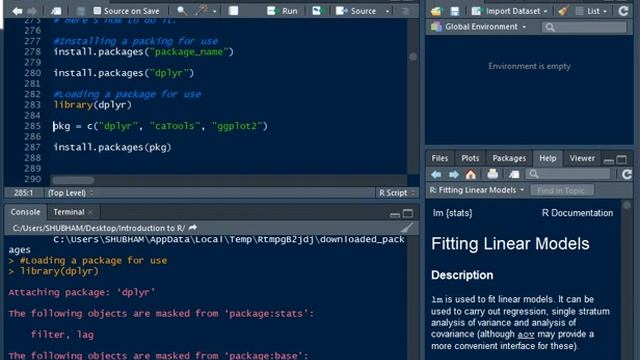The height and width of the screenshot is (360, 640).
Task: Click the editor horizontal scrollbar thumb
Action: (73, 180)
